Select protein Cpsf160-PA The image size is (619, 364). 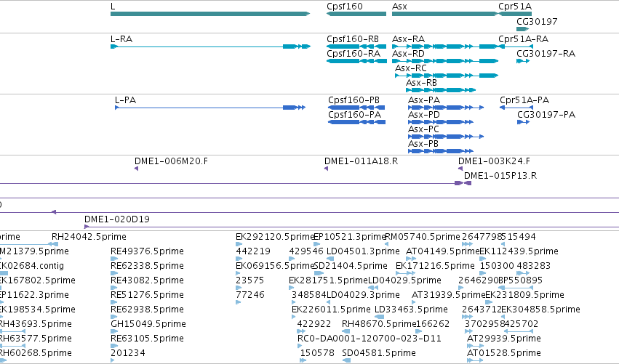coord(357,122)
